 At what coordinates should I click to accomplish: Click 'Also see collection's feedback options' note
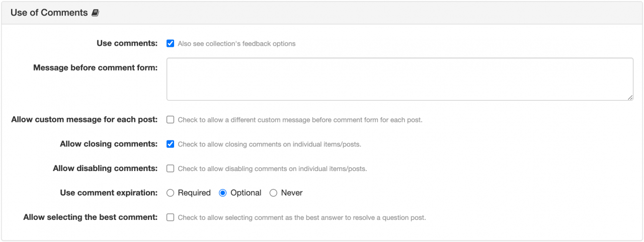click(x=236, y=44)
